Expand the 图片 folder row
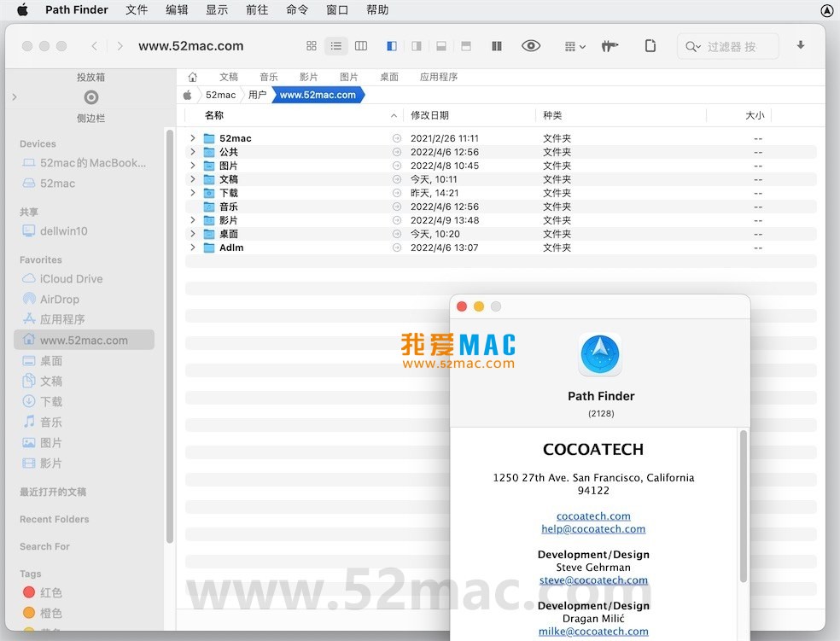This screenshot has width=840, height=641. [193, 166]
